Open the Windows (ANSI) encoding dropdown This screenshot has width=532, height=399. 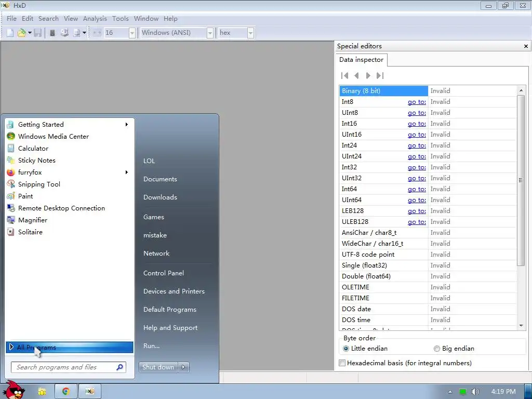click(210, 33)
